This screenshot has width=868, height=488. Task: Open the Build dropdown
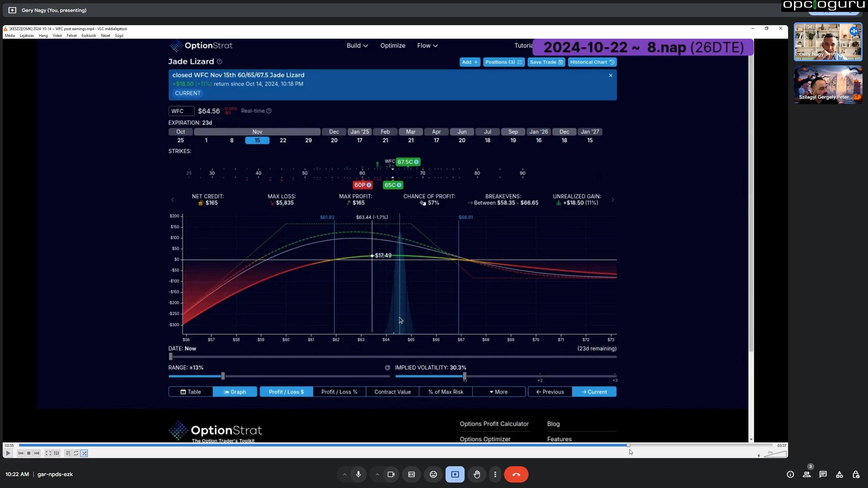pos(357,46)
